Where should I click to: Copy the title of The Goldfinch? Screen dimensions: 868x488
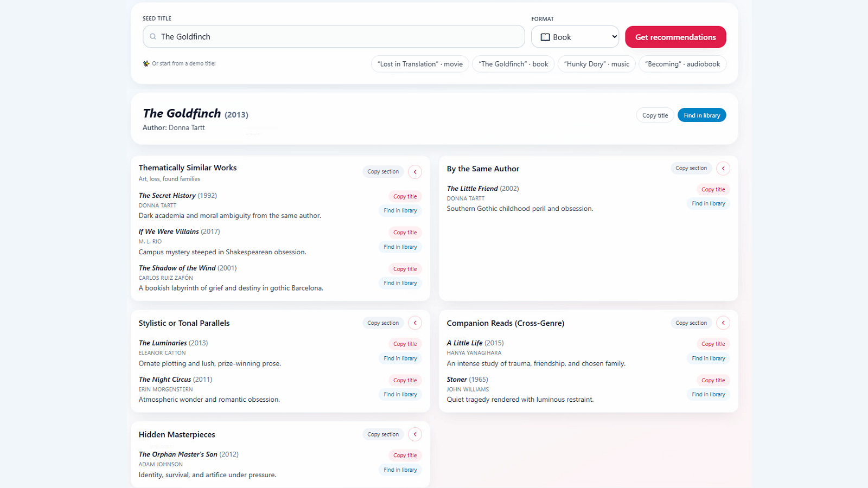click(655, 115)
